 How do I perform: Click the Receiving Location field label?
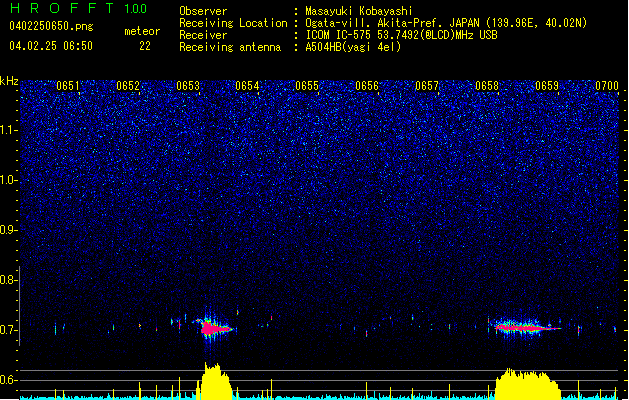click(233, 23)
